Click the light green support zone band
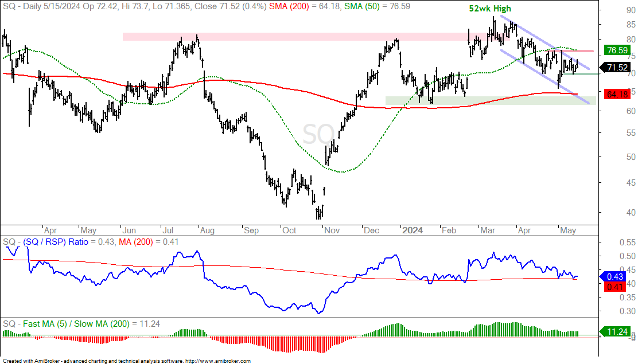This screenshot has height=364, width=638. click(491, 100)
